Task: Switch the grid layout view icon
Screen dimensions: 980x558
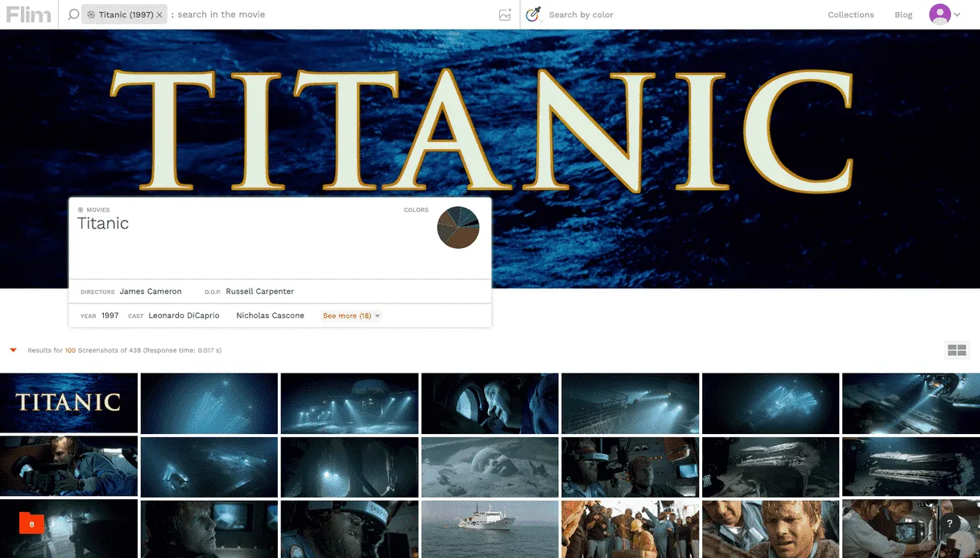Action: (x=957, y=350)
